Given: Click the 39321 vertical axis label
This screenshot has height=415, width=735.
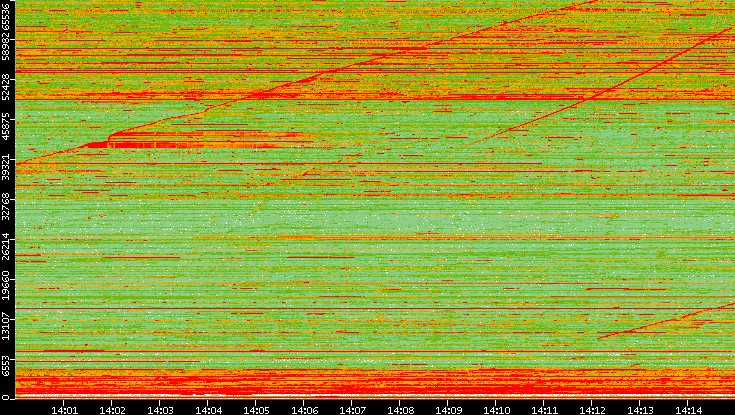Looking at the screenshot, I should (x=7, y=171).
